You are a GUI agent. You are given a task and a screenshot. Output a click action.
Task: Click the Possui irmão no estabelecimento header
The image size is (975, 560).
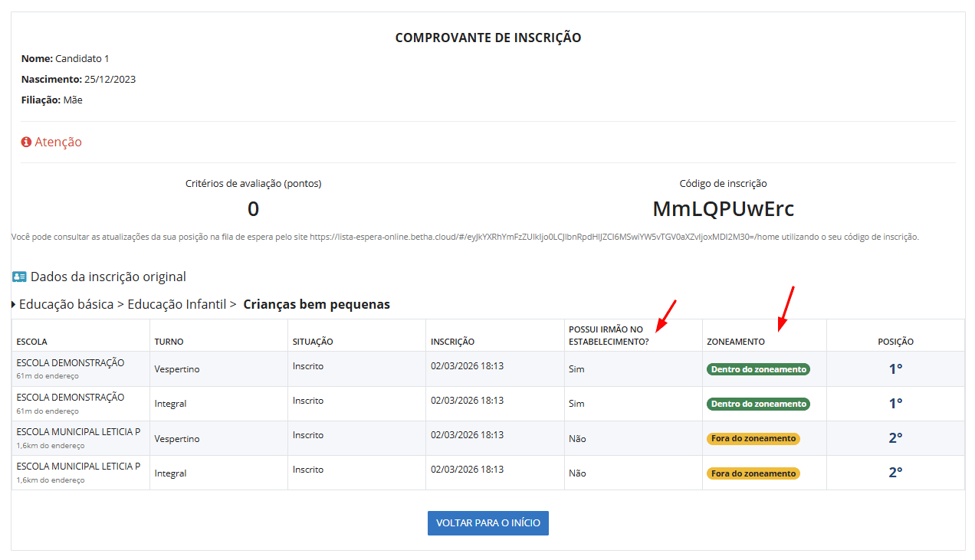(608, 336)
